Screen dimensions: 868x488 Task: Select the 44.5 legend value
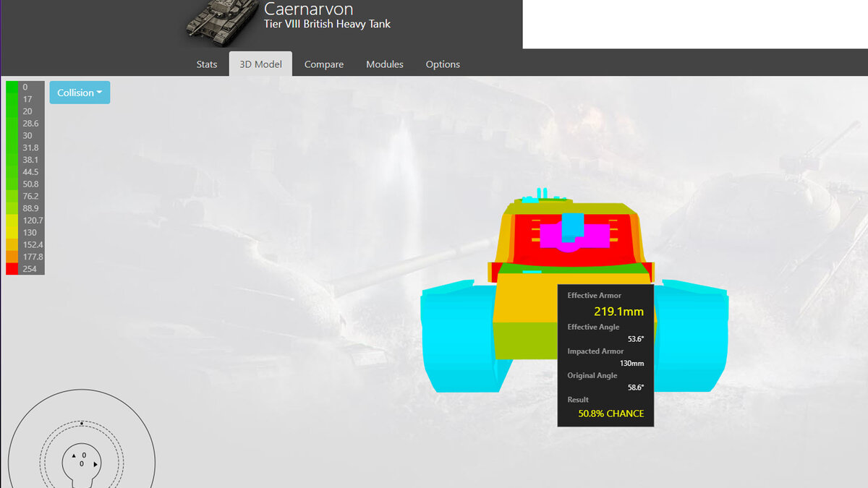pyautogui.click(x=30, y=172)
